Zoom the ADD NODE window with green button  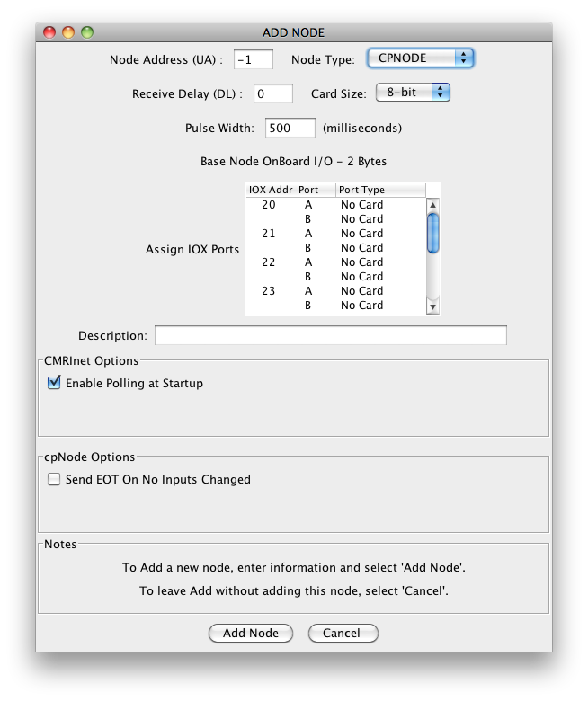click(87, 32)
